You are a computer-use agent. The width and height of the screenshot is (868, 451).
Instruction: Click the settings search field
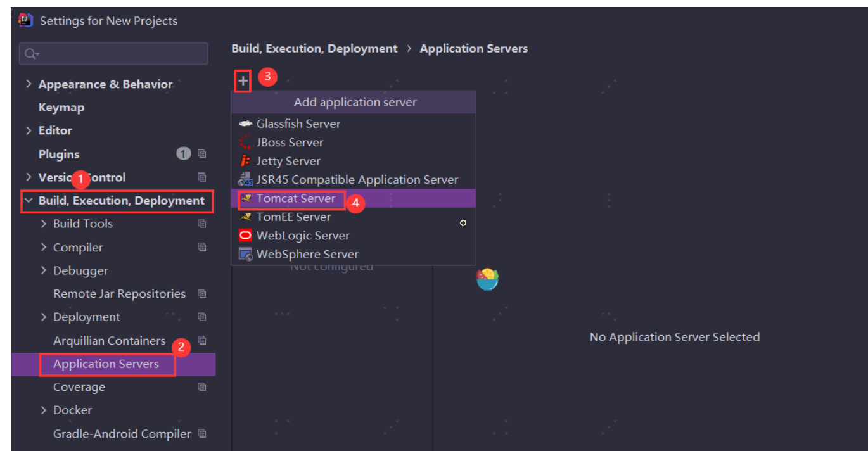pos(113,54)
